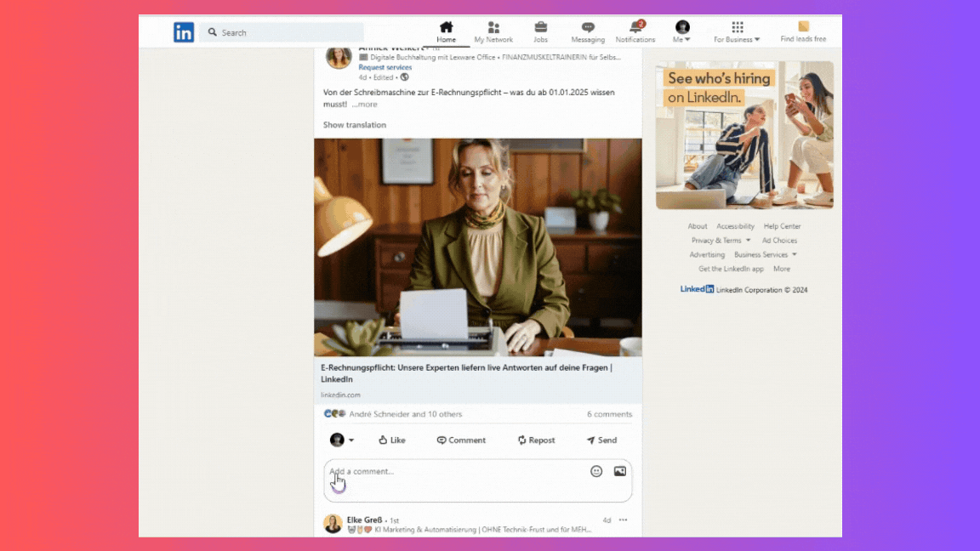Open the Jobs briefcase icon

(540, 28)
